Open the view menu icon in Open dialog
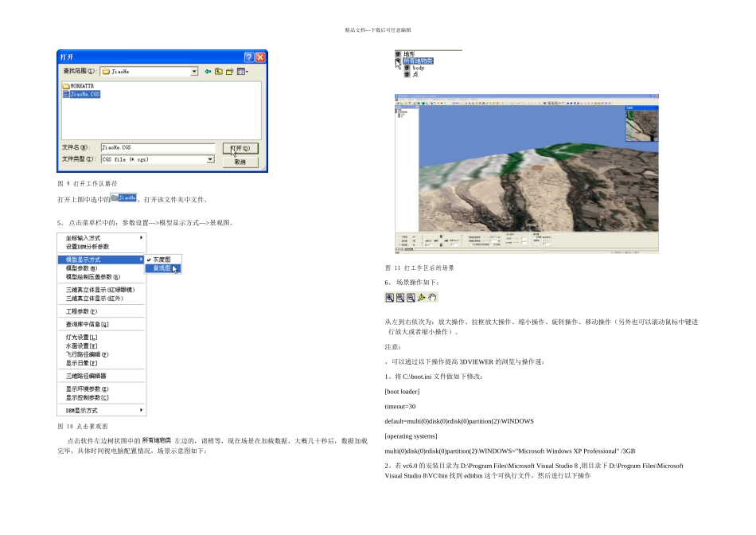 click(x=243, y=72)
